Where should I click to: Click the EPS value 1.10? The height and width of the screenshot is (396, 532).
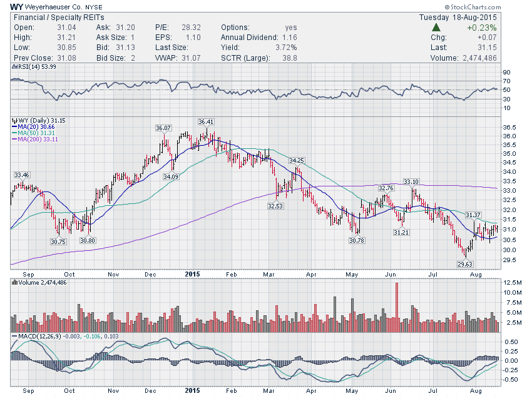point(193,38)
